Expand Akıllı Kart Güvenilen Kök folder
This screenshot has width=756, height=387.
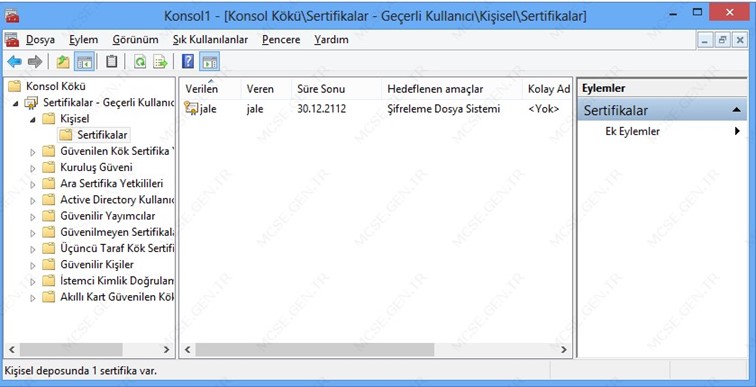coord(33,298)
